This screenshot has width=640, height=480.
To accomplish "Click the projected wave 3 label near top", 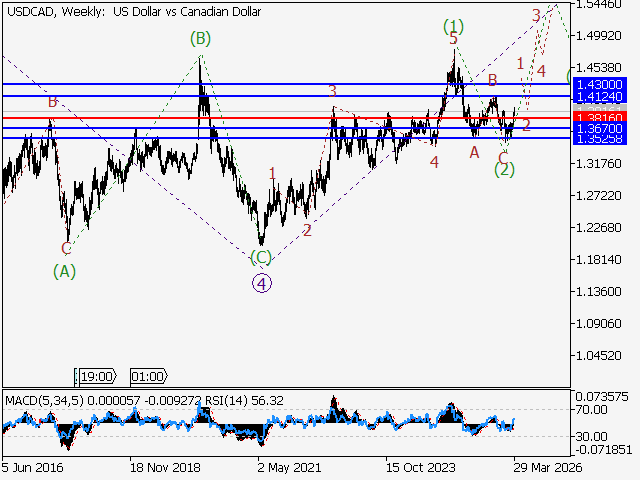I will click(536, 15).
